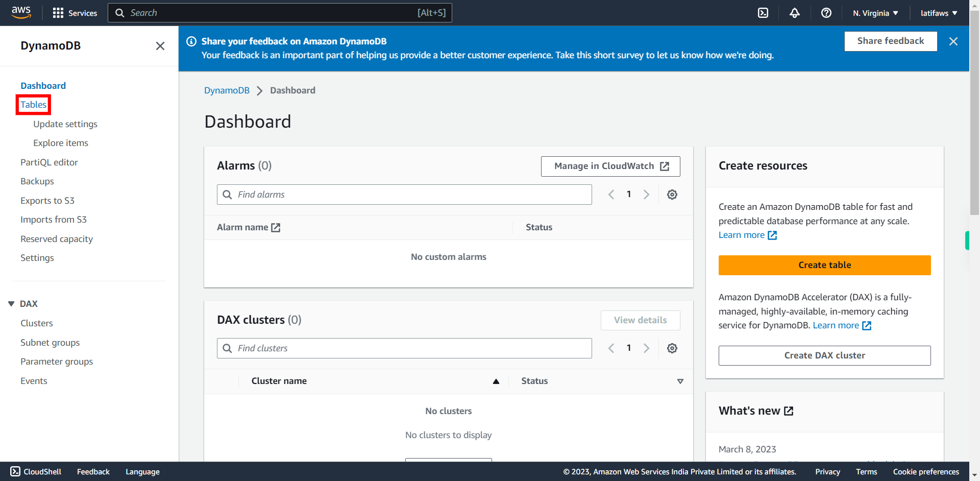Open PartiQL editor in the sidebar
This screenshot has height=481, width=980.
tap(49, 162)
